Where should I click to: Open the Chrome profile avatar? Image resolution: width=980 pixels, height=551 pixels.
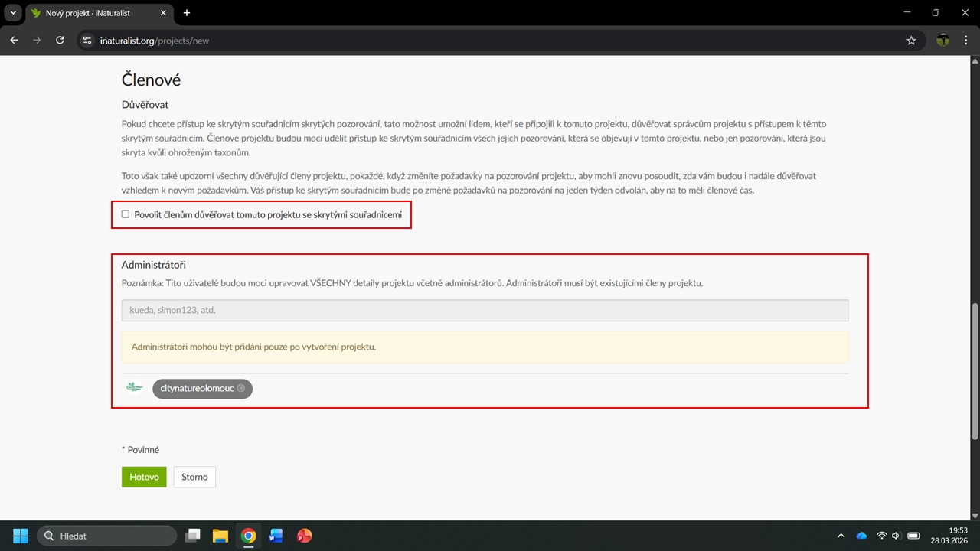[943, 41]
